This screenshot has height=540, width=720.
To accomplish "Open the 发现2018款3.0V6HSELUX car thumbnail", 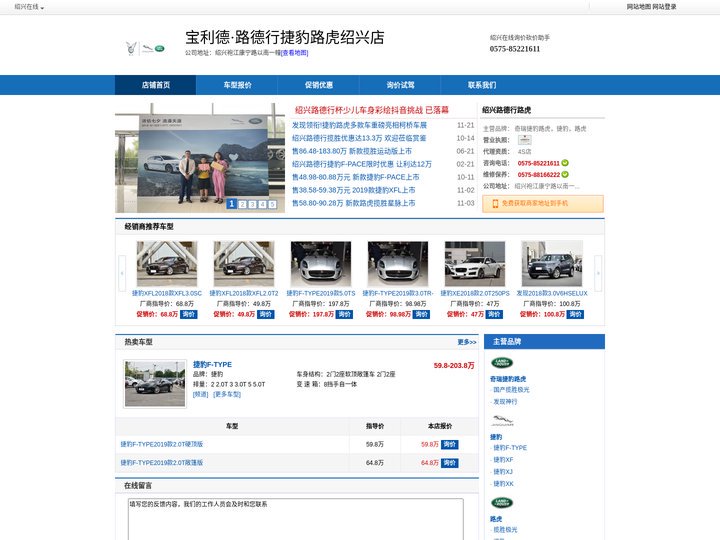I will click(552, 264).
